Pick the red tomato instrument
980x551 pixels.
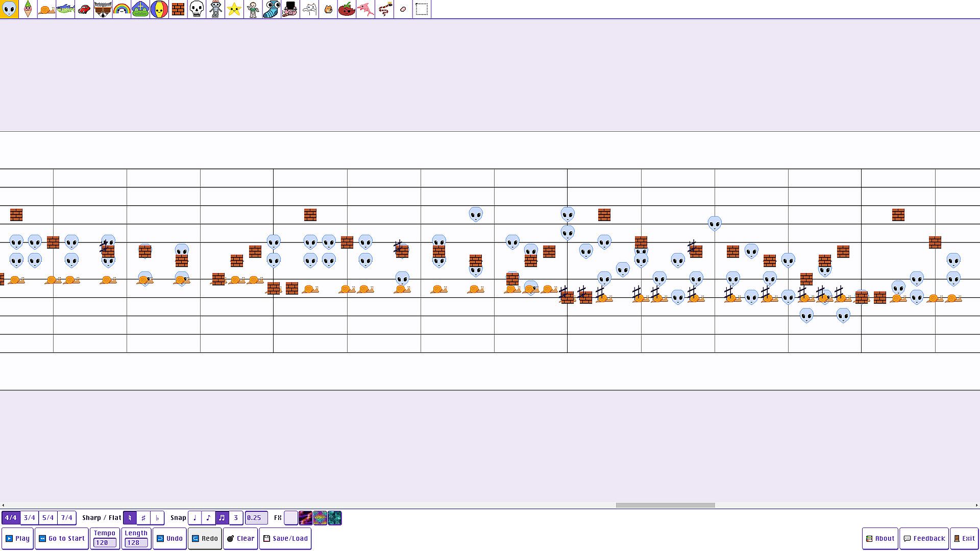(347, 9)
